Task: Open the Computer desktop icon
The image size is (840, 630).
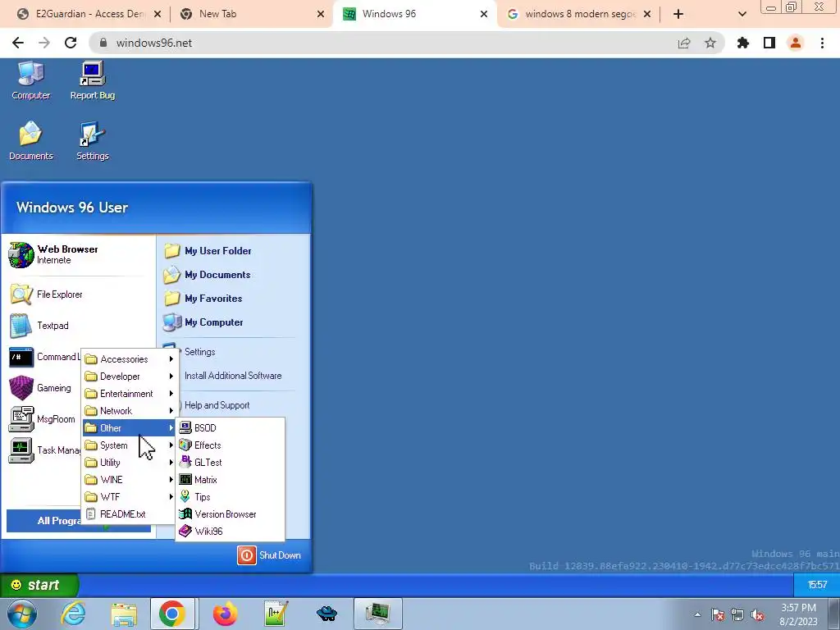Action: point(30,81)
